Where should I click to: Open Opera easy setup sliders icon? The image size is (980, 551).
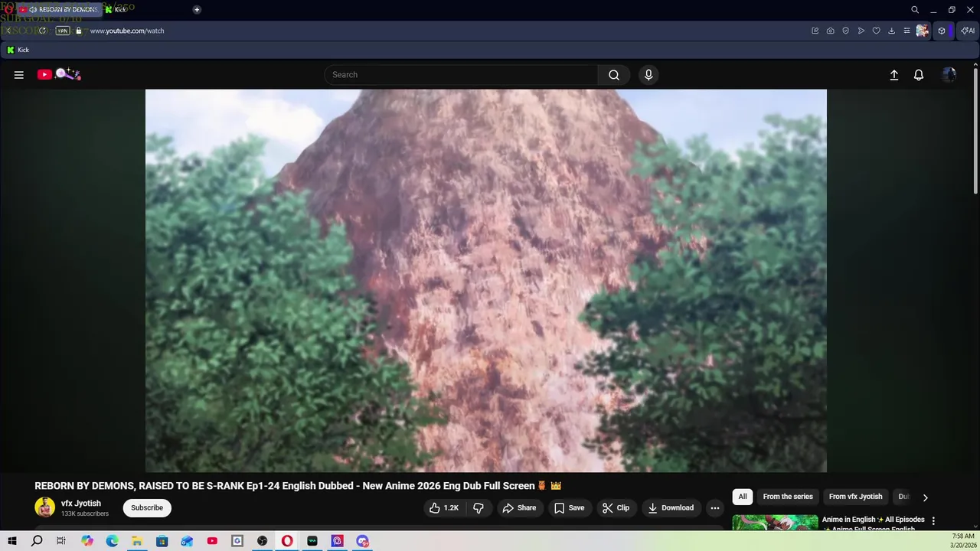[906, 31]
